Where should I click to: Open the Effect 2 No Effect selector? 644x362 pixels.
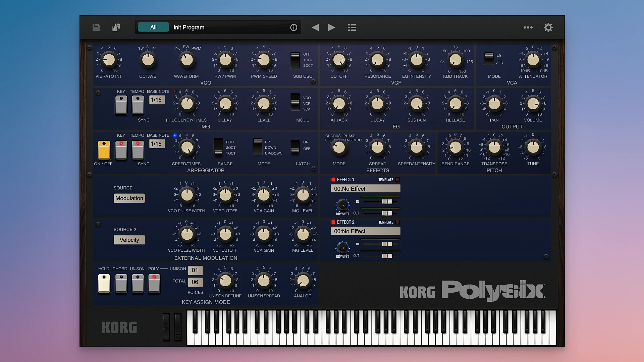[365, 231]
